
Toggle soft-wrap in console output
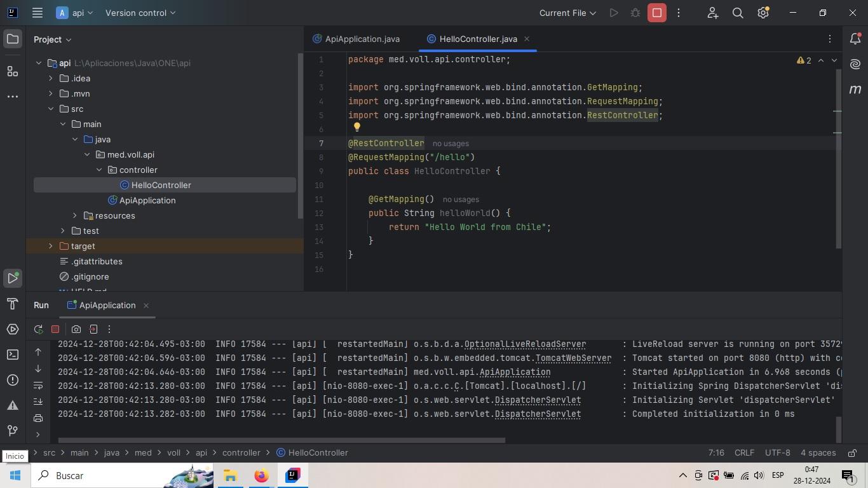click(x=38, y=385)
